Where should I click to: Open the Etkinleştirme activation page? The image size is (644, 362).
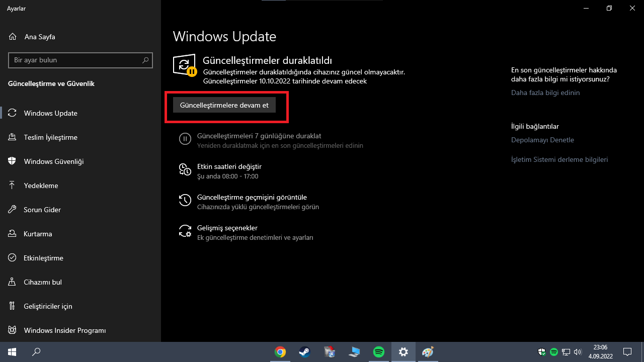80,258
